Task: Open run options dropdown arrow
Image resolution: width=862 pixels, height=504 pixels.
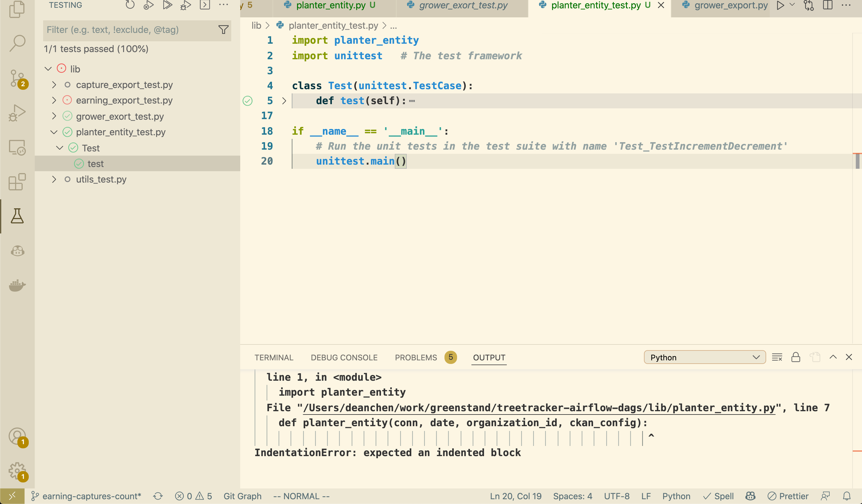Action: (x=792, y=5)
